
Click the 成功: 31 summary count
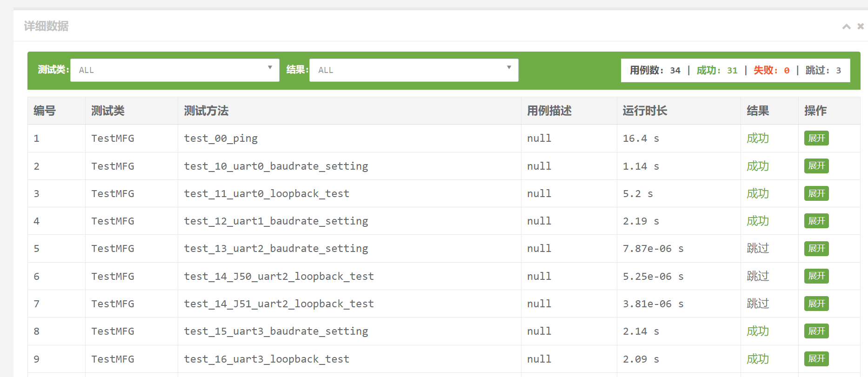pos(717,70)
